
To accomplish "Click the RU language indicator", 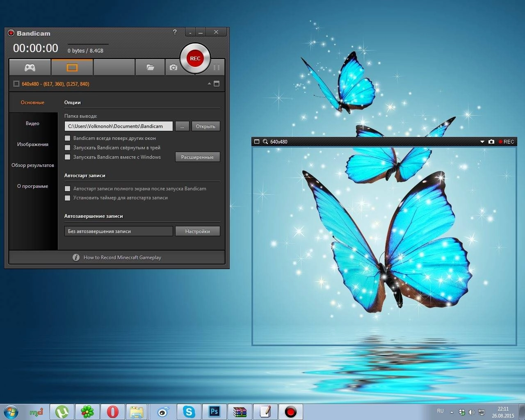I will pyautogui.click(x=440, y=411).
